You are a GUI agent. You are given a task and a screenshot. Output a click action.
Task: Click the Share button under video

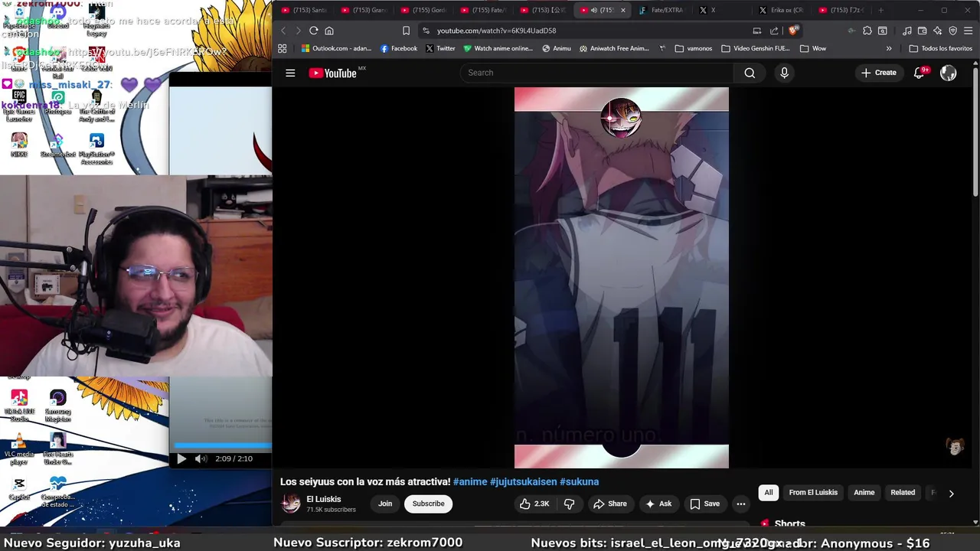click(x=609, y=504)
